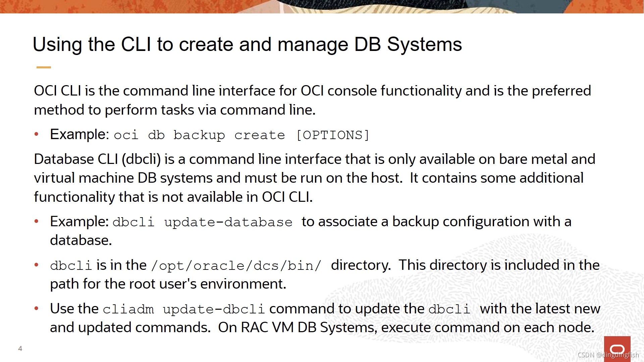The width and height of the screenshot is (644, 362).
Task: Click 'path for the root user's environment' text
Action: [x=168, y=284]
